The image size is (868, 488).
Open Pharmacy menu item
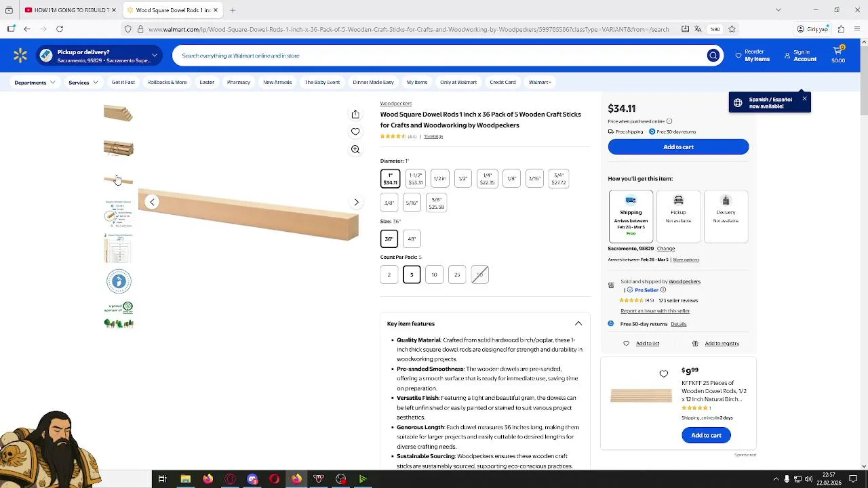click(239, 82)
